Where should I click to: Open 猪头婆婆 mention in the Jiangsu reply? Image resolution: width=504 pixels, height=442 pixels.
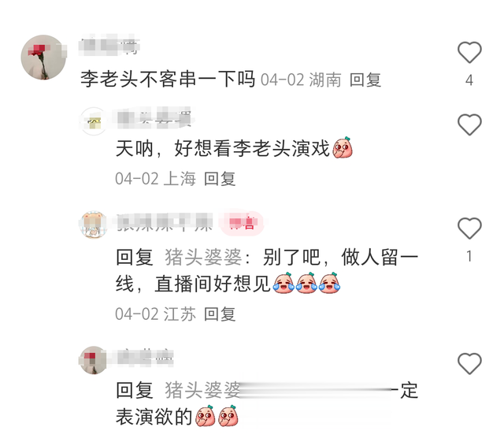[203, 258]
